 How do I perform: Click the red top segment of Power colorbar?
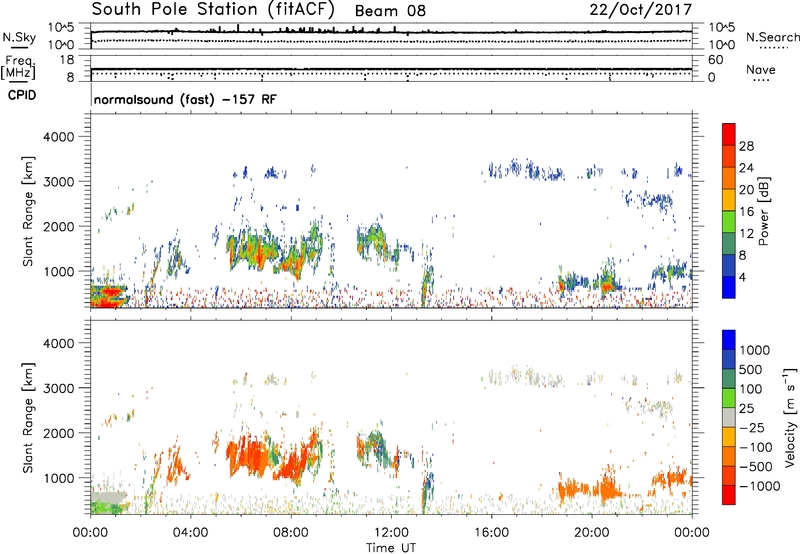[729, 134]
